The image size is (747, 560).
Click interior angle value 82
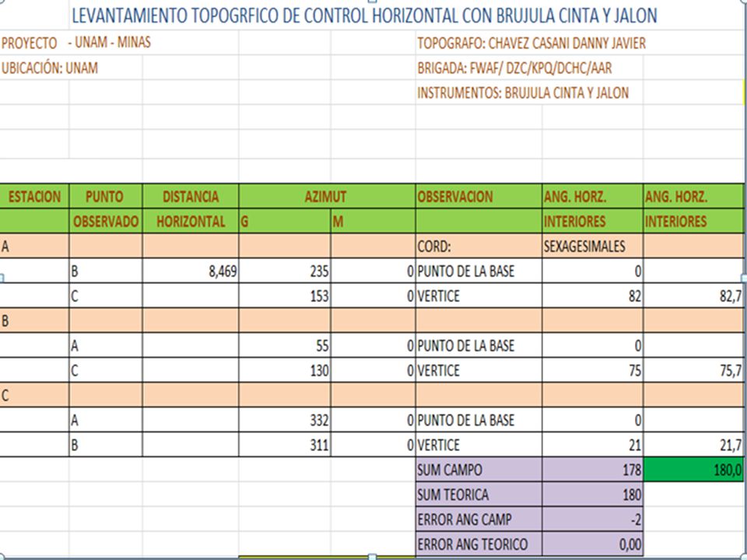click(x=592, y=296)
